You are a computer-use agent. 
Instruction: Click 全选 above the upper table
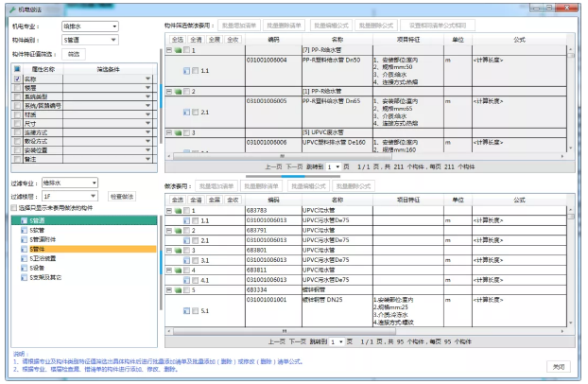178,40
